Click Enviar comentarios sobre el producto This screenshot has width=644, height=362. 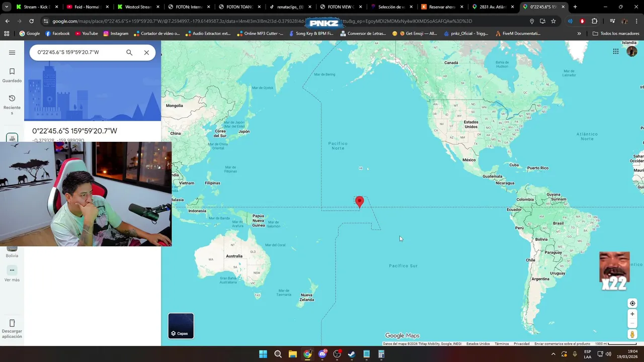coord(562,344)
